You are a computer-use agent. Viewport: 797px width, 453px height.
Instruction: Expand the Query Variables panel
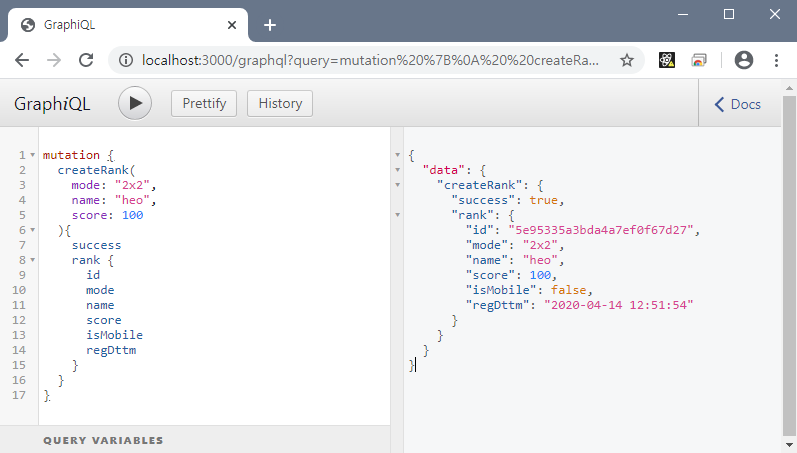pyautogui.click(x=195, y=440)
